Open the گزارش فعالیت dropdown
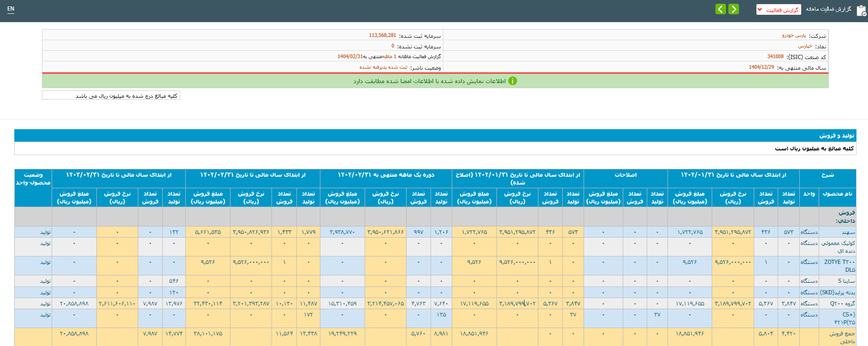 779,10
